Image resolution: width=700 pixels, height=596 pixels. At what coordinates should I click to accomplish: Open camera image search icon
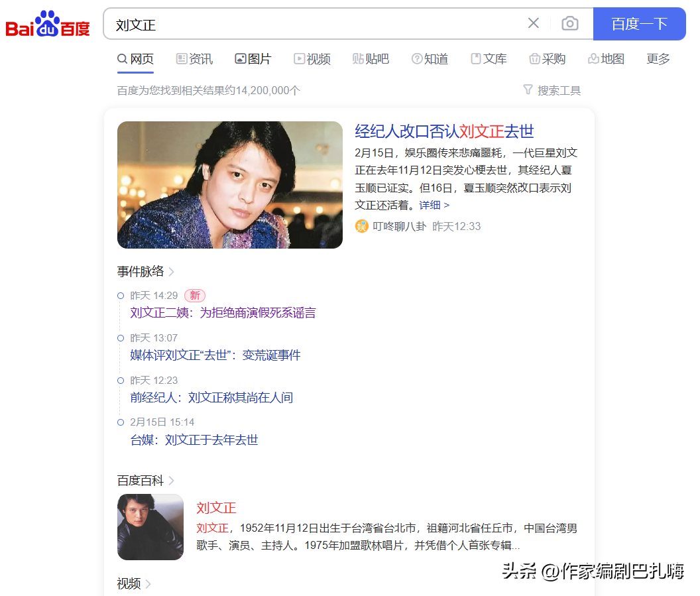[x=569, y=23]
